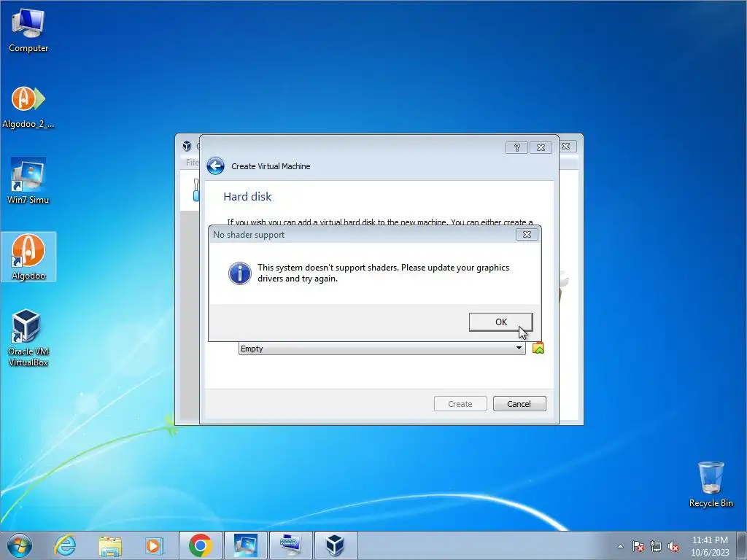Select the Win7 Simu desktop shortcut

[28, 181]
